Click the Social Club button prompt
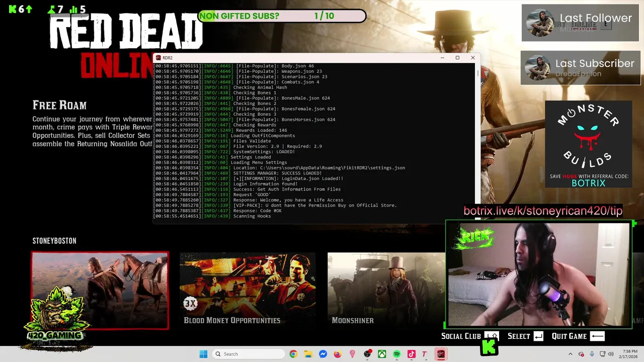644x362 pixels. pos(470,336)
